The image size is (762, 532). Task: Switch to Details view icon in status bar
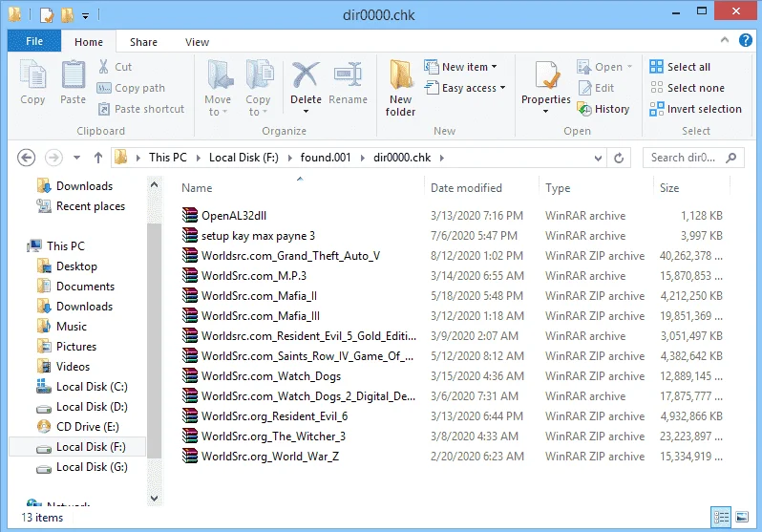click(x=721, y=518)
